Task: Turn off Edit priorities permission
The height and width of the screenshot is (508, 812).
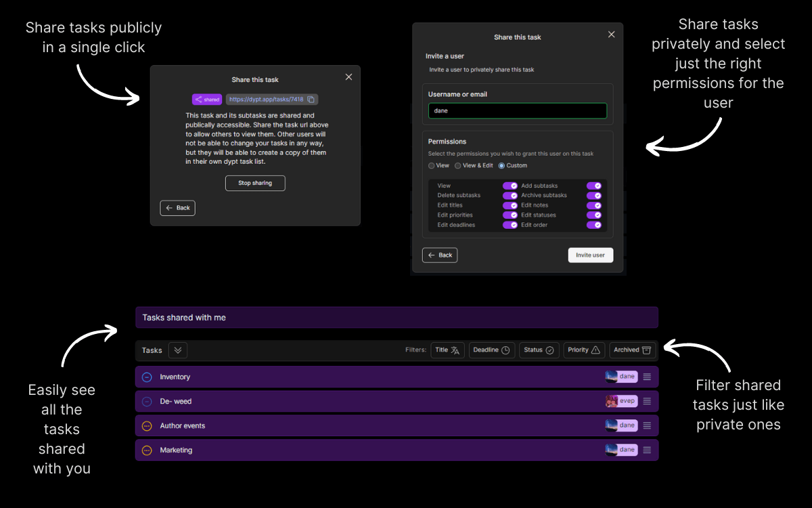Action: 510,215
